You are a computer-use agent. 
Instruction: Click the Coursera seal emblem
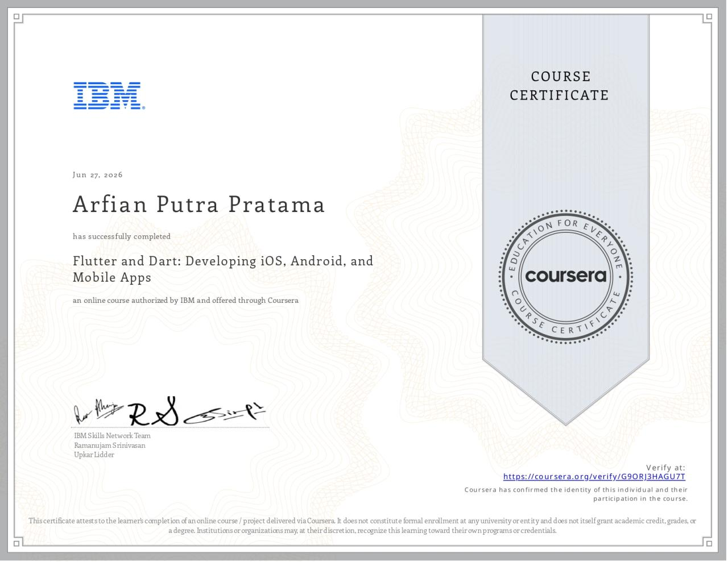566,277
